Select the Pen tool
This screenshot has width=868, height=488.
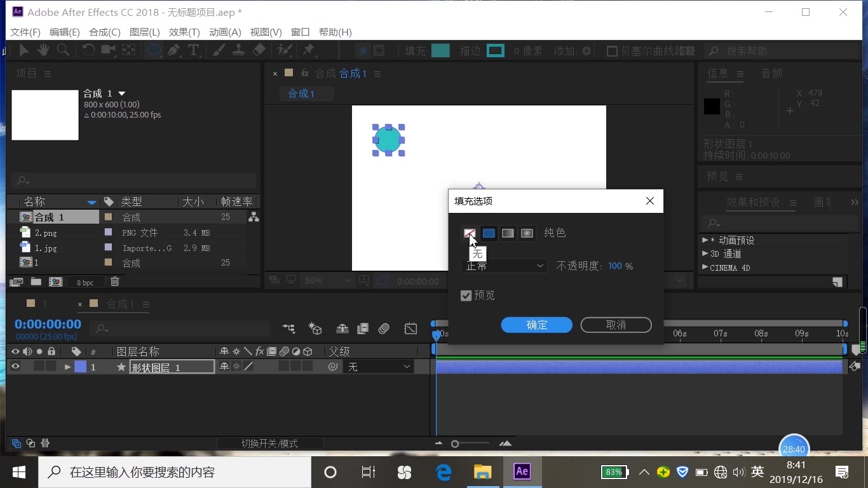pyautogui.click(x=173, y=50)
